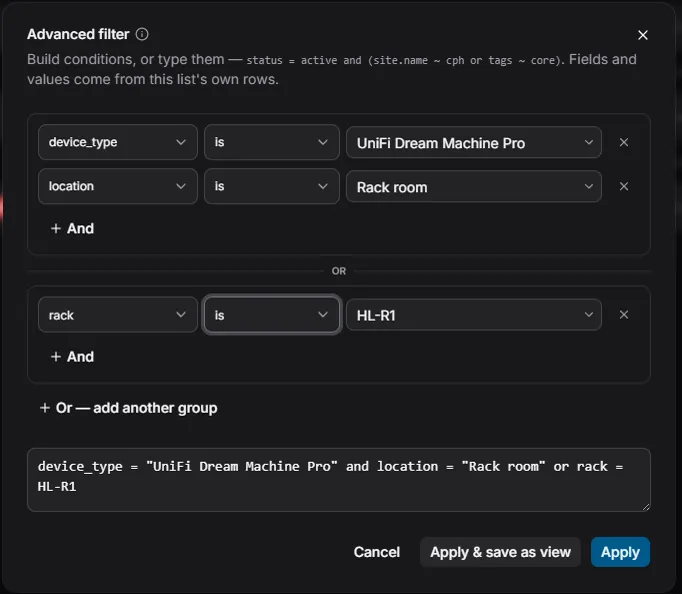
Task: Remove the device_type condition row
Action: click(x=624, y=142)
